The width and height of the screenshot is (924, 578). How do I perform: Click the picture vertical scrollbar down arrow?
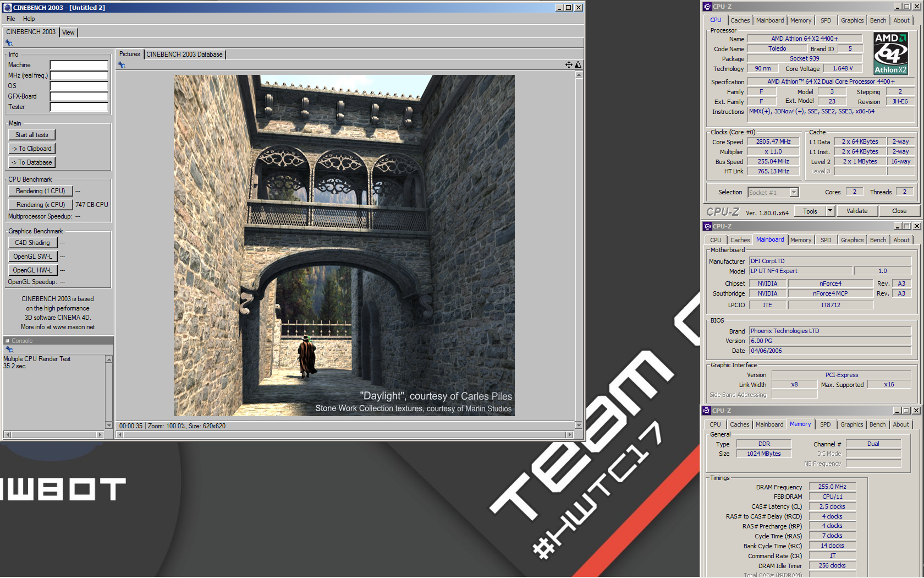579,425
